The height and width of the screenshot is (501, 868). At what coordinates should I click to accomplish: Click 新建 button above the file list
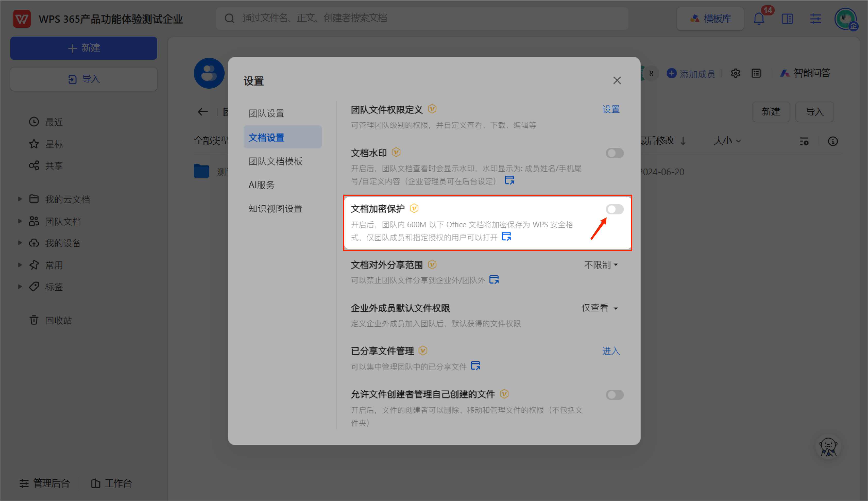[770, 112]
